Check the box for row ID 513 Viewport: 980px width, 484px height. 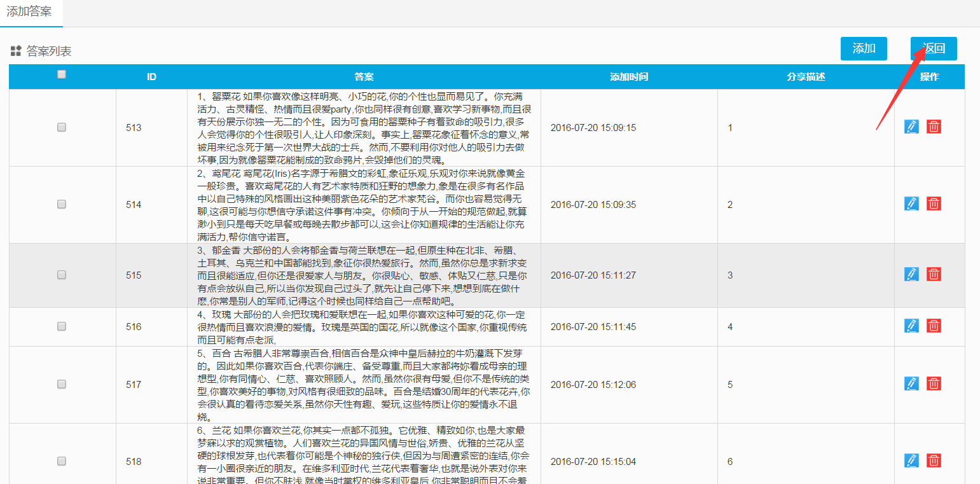pyautogui.click(x=62, y=127)
